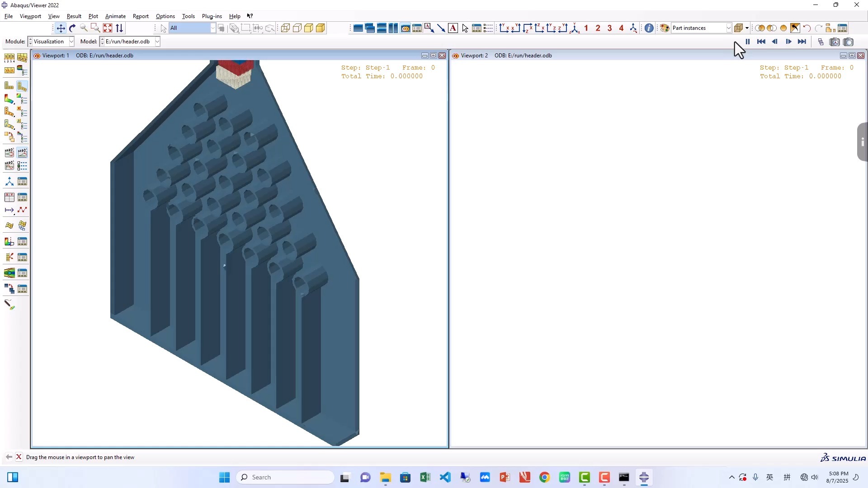This screenshot has width=868, height=488.
Task: Open the Animate menu
Action: coord(115,16)
